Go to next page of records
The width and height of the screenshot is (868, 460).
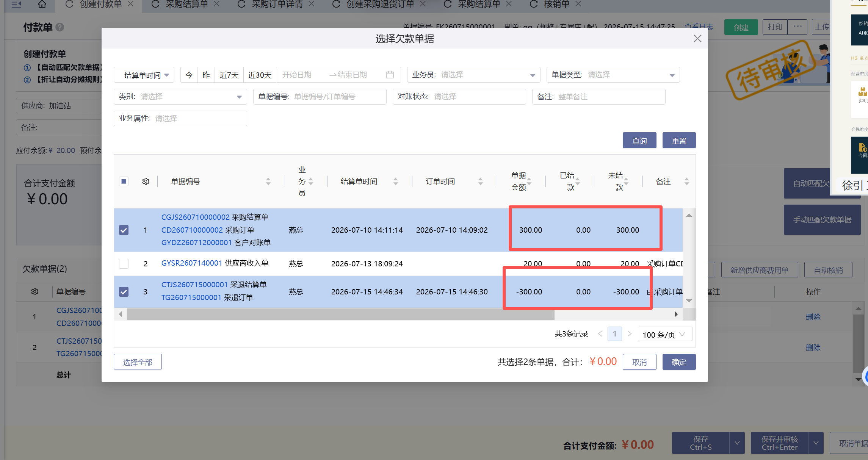pyautogui.click(x=630, y=334)
